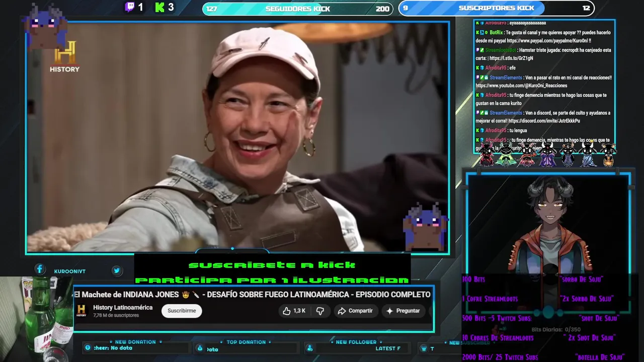Click the Suscriptores Kick progress bar
644x362 pixels.
497,8
